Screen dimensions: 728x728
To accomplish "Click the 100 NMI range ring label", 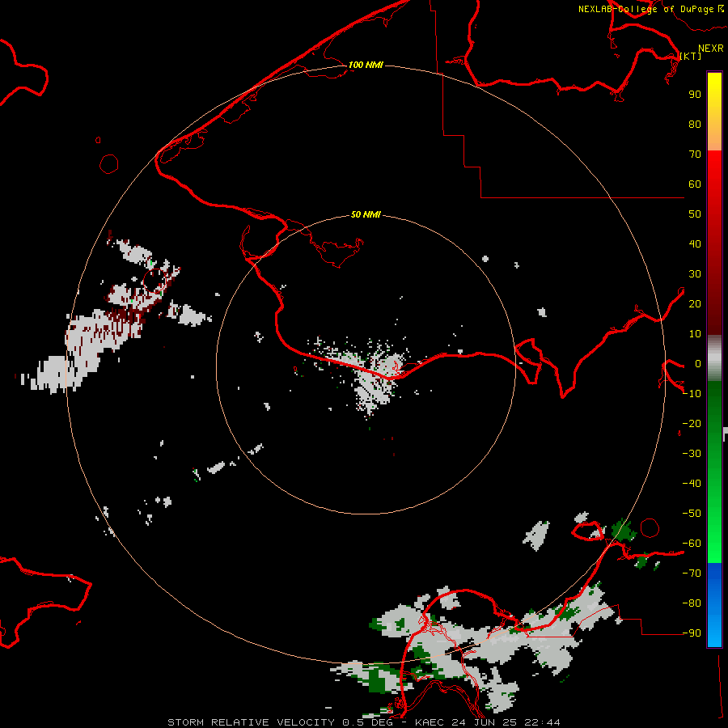I will point(366,65).
